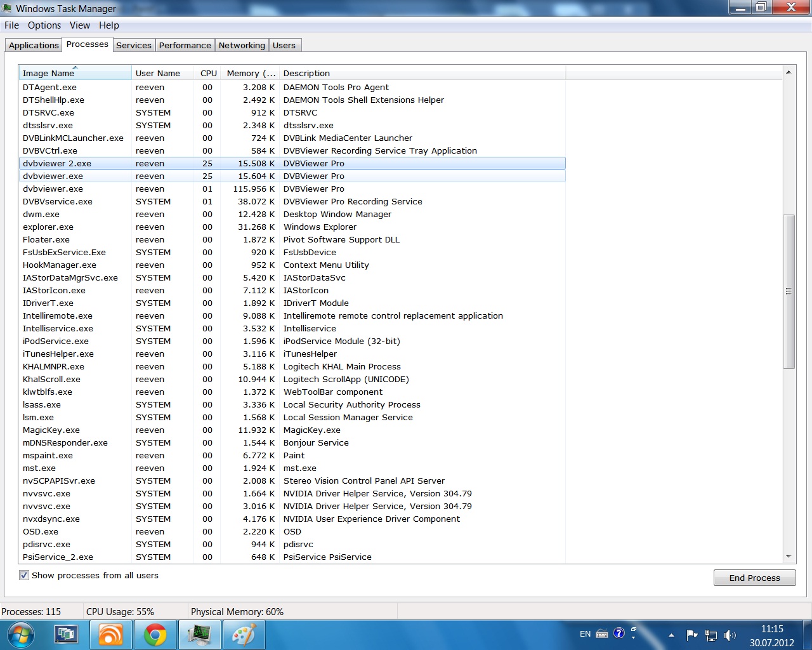Click the Task Manager taskbar icon
812x650 pixels.
(x=199, y=635)
